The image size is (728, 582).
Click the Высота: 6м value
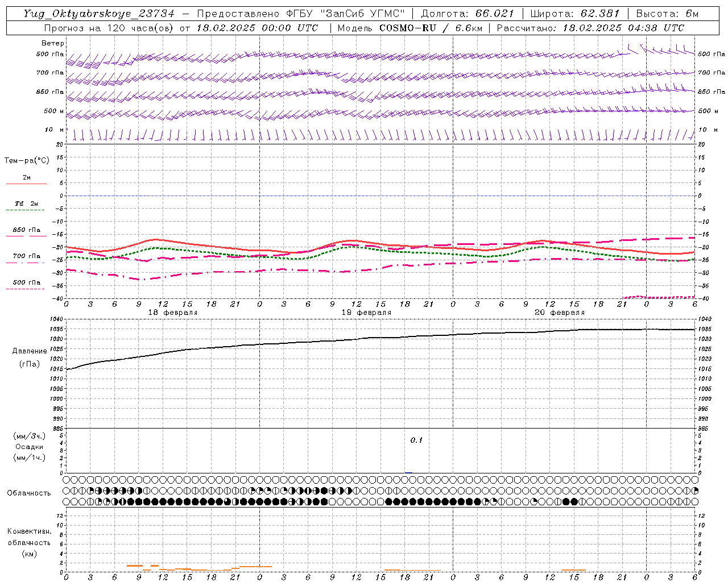click(x=667, y=14)
